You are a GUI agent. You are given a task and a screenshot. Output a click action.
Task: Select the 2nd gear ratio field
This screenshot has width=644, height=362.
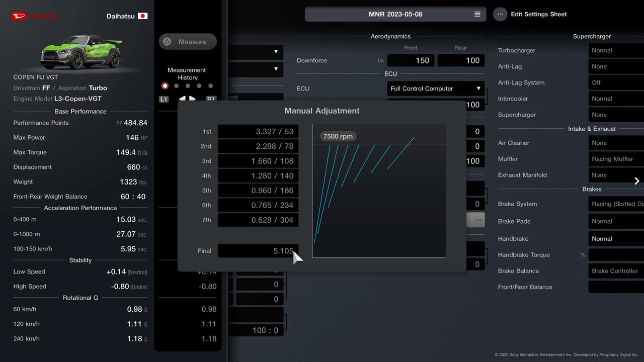tap(258, 146)
